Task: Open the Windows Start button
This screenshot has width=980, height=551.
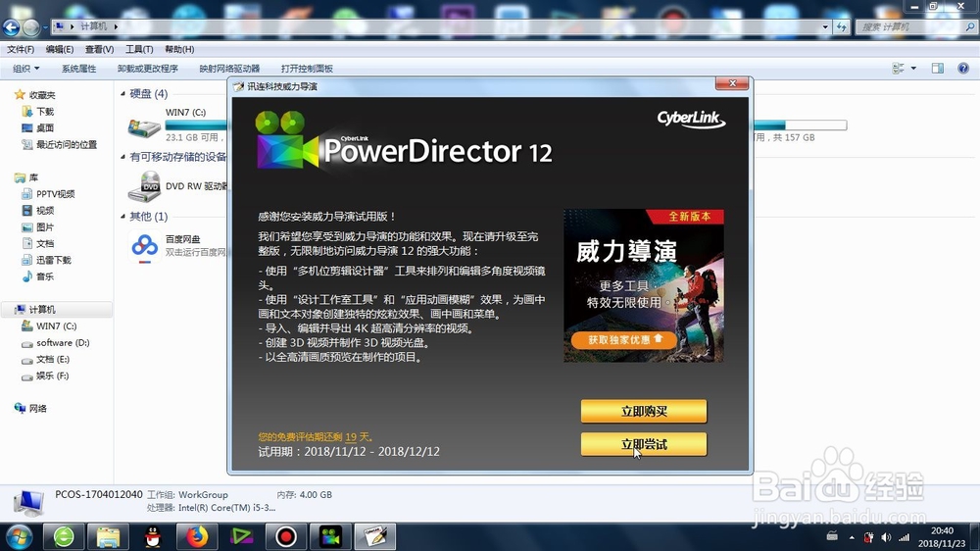Action: coord(19,536)
